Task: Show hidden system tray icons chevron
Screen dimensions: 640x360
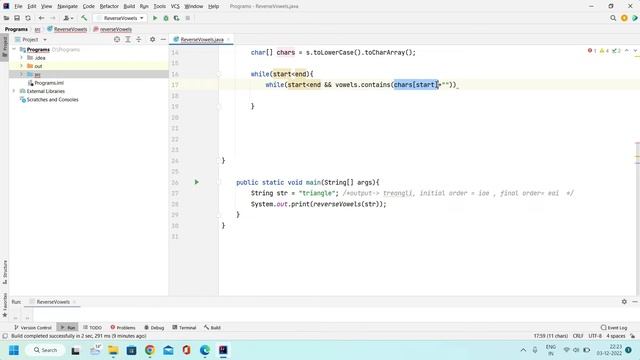Action: pyautogui.click(x=523, y=350)
